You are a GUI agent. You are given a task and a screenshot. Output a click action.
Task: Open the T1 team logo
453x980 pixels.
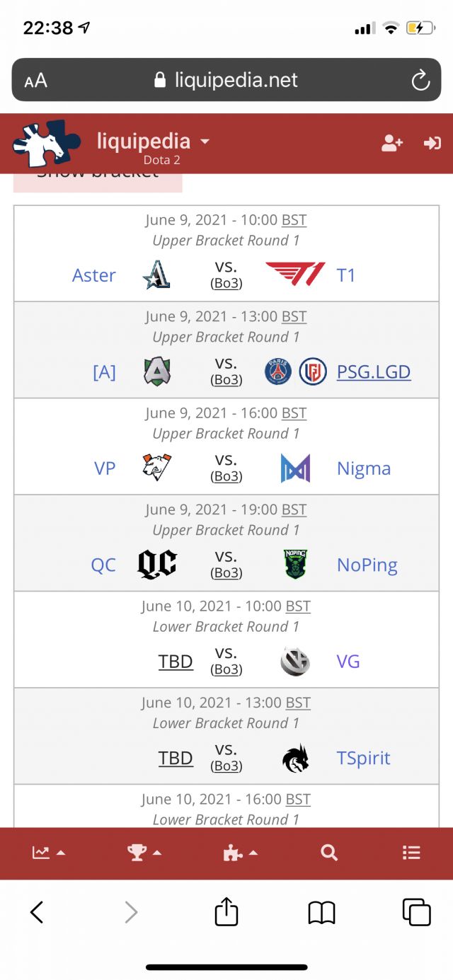pos(295,275)
